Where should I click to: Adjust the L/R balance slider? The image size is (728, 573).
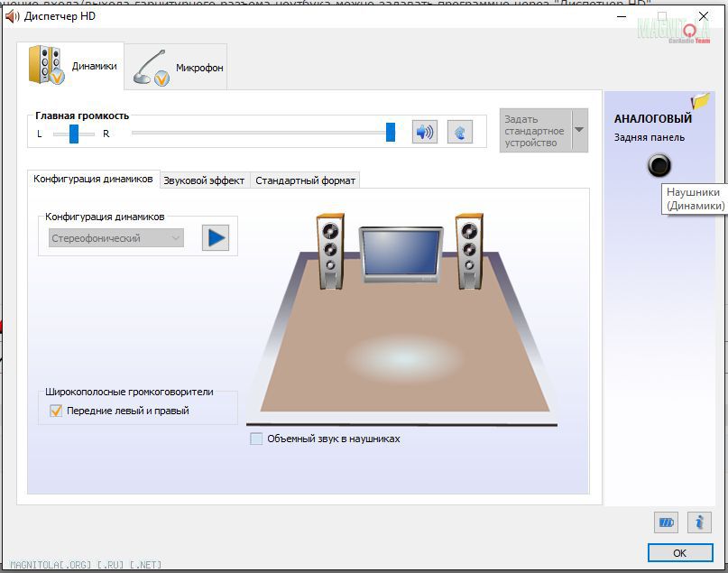pos(74,134)
